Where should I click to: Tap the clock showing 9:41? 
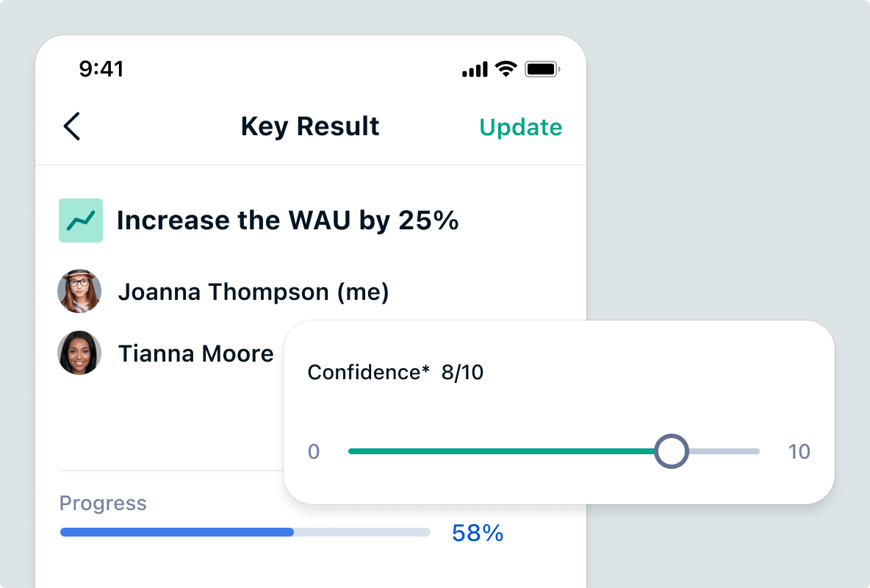103,68
